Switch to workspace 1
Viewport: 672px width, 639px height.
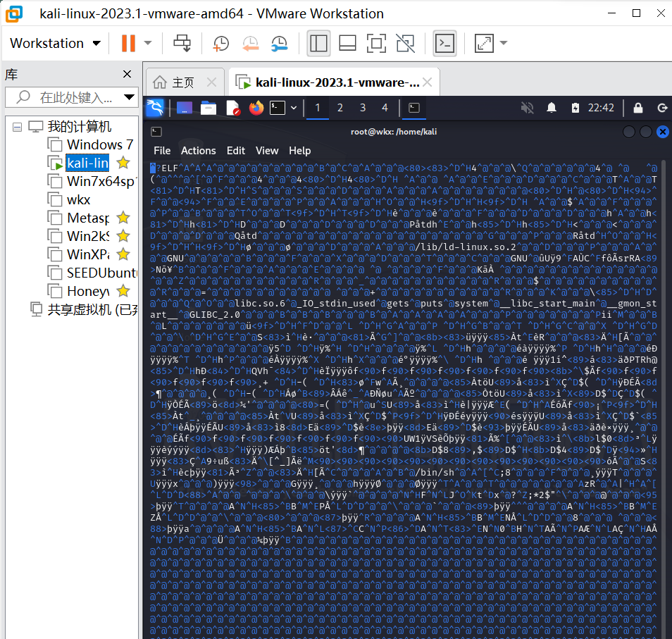coord(318,108)
